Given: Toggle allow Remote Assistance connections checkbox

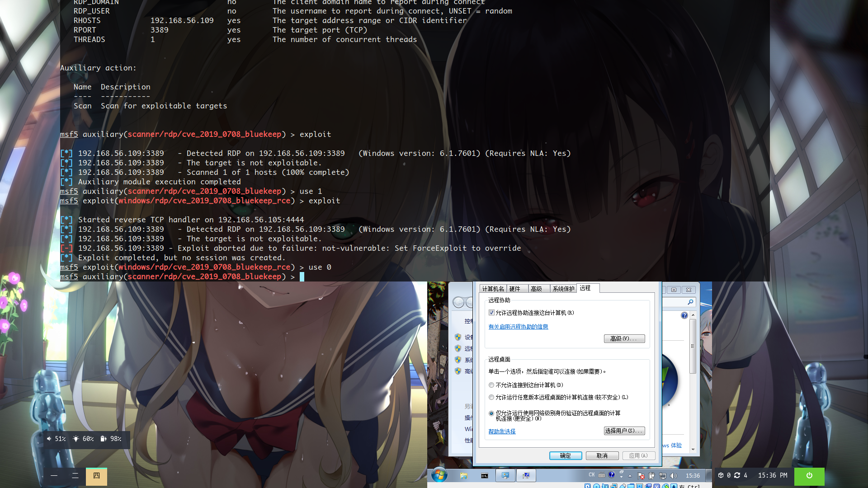Looking at the screenshot, I should tap(491, 313).
